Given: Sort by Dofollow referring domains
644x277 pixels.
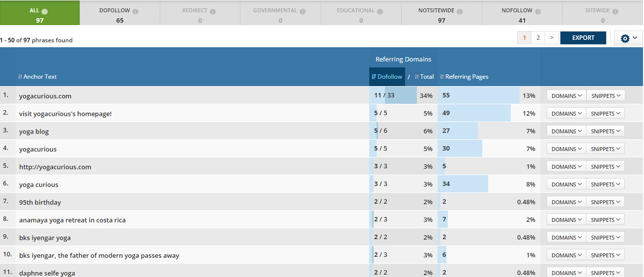Looking at the screenshot, I should (387, 77).
